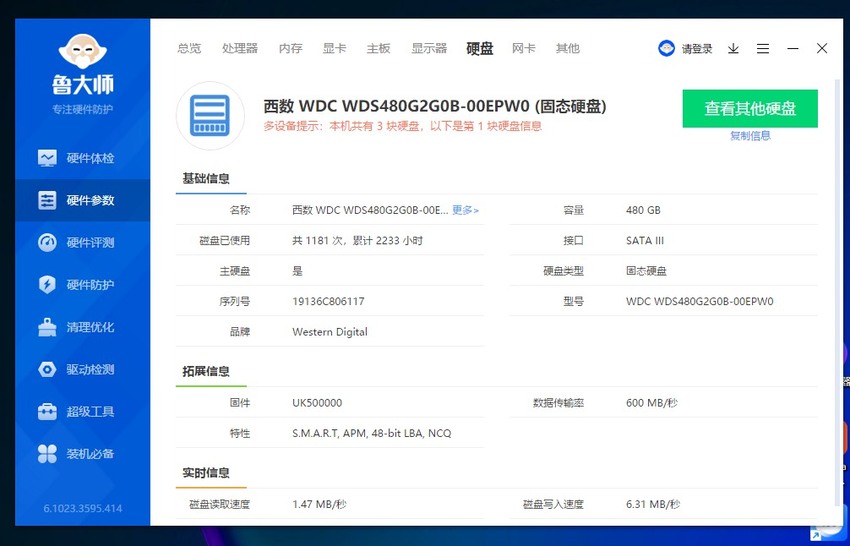The height and width of the screenshot is (546, 850).
Task: Switch to 主板 tab
Action: pos(378,48)
